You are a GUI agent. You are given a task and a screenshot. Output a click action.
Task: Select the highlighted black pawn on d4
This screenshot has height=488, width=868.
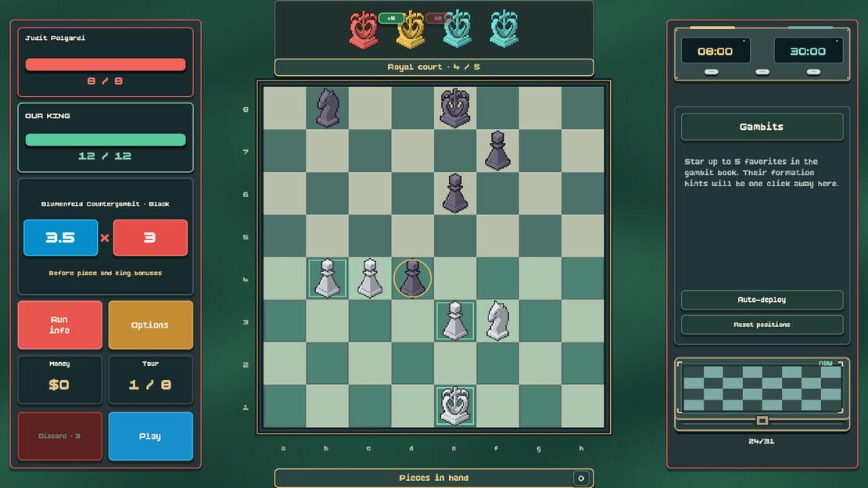[412, 278]
